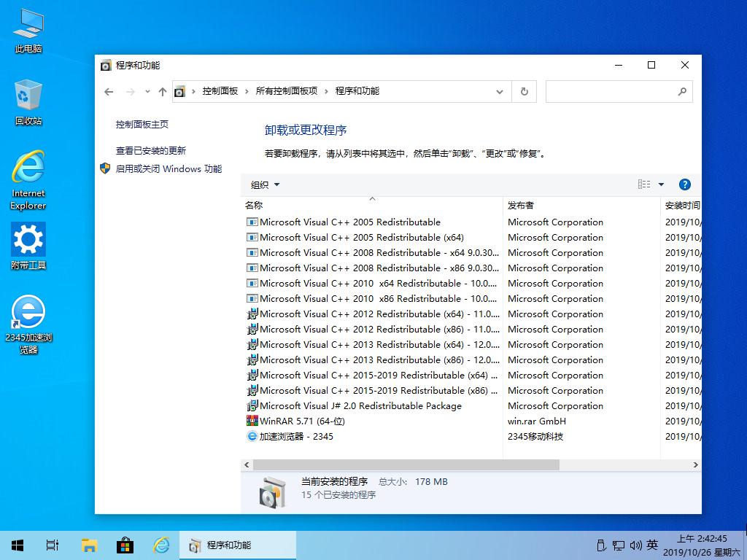Open the 查看已安装的更新 link
Screen dimensions: 747x560
[x=150, y=151]
